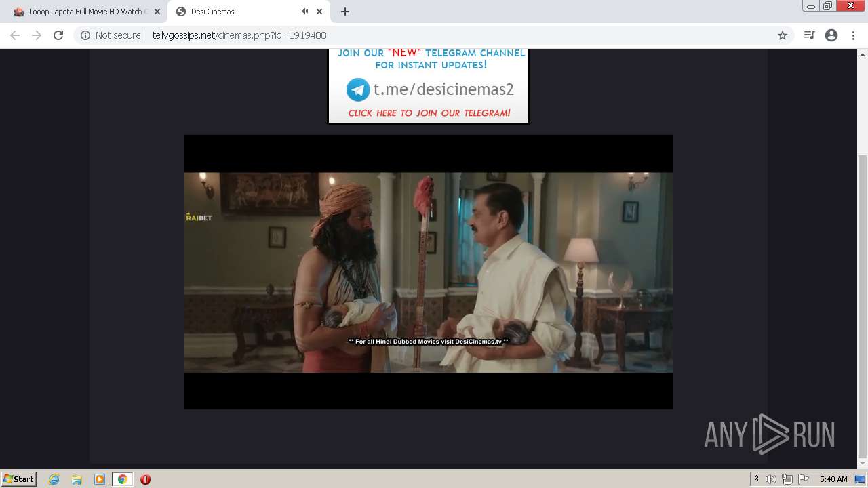
Task: Open Windows Media Player taskbar icon
Action: click(x=100, y=479)
